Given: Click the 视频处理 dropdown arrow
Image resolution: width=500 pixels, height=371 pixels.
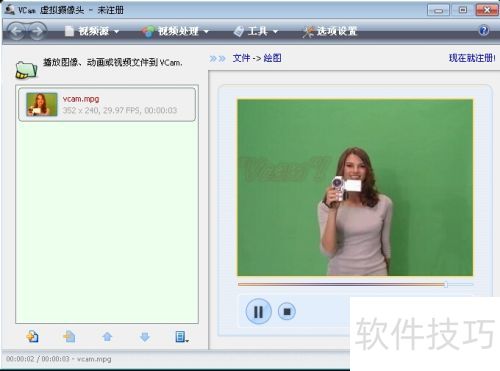Looking at the screenshot, I should (x=206, y=32).
